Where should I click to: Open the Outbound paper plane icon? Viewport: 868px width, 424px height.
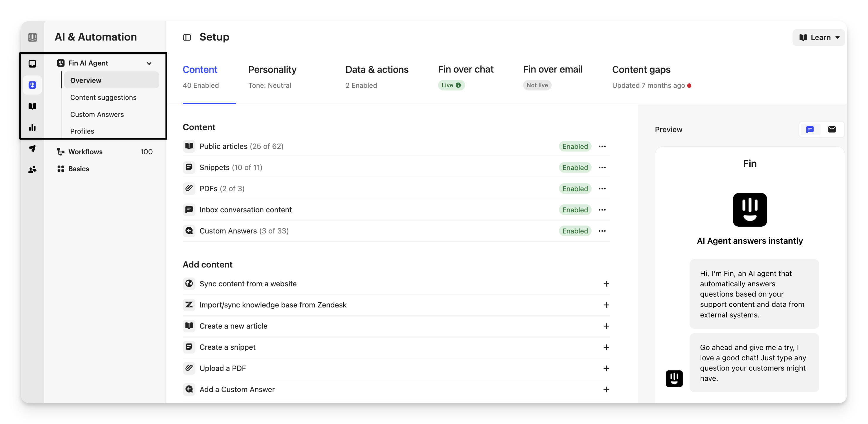(32, 148)
